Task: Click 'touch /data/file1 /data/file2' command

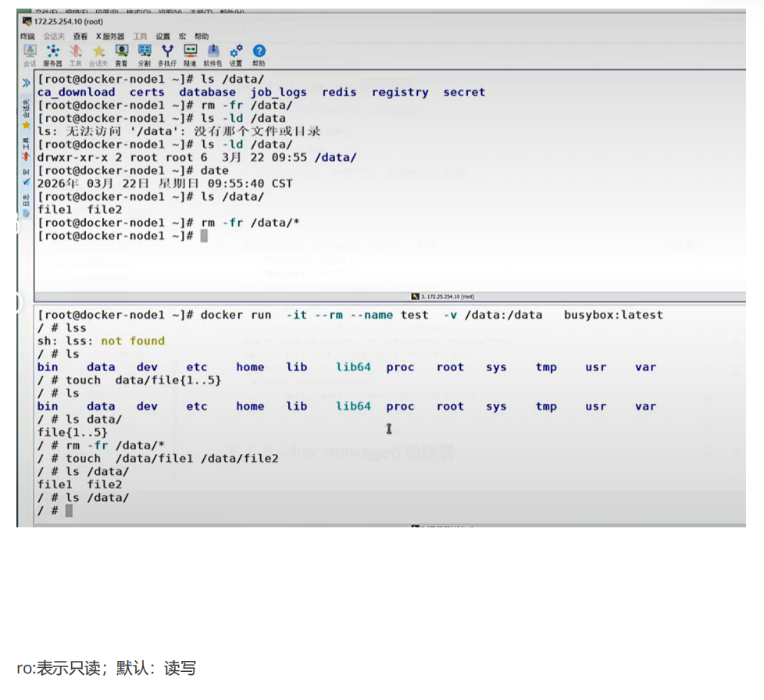Action: tap(172, 459)
